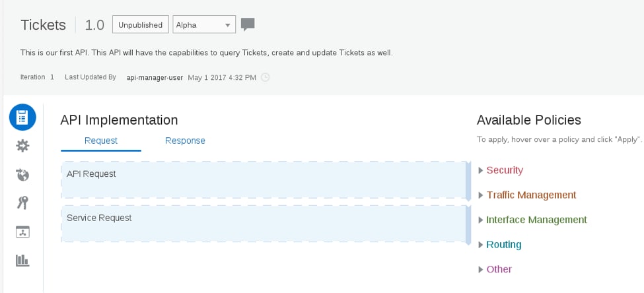Expand the Other policies group

tap(499, 269)
